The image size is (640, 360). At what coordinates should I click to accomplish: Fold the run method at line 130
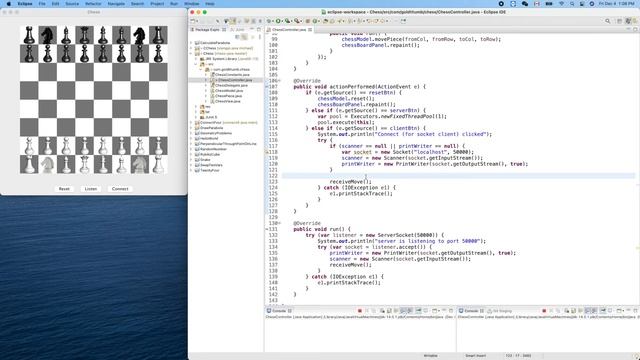click(279, 223)
